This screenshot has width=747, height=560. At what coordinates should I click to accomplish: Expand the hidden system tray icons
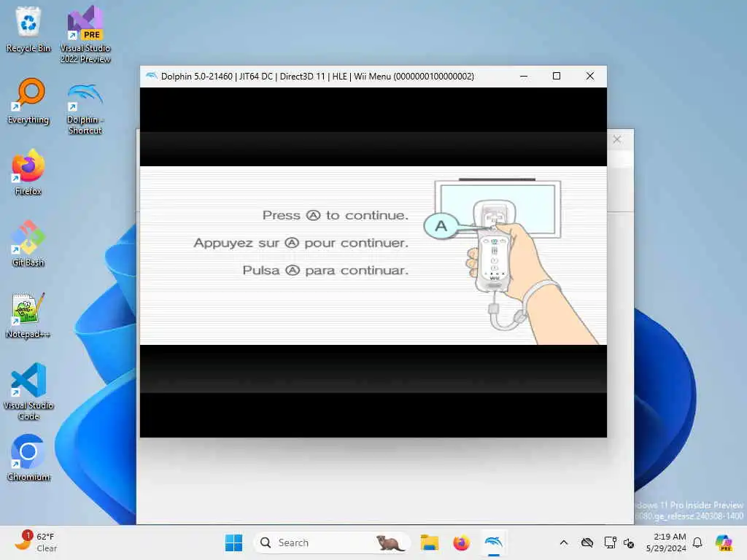click(564, 542)
